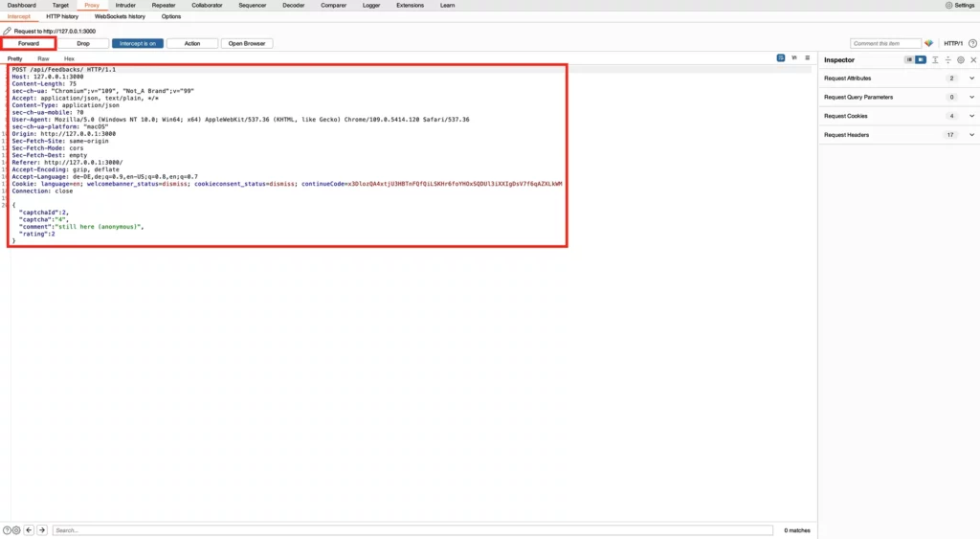Switch to the Repeater tab
This screenshot has height=539, width=980.
tap(164, 5)
